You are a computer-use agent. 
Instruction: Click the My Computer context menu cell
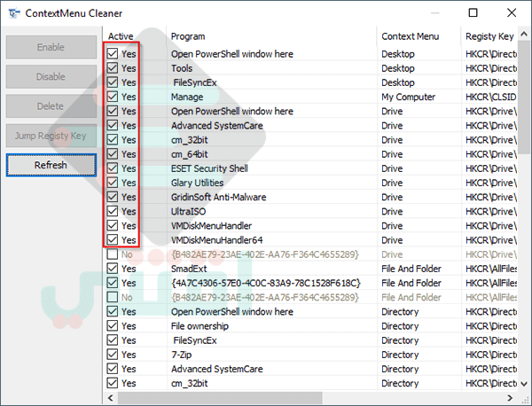[x=408, y=97]
